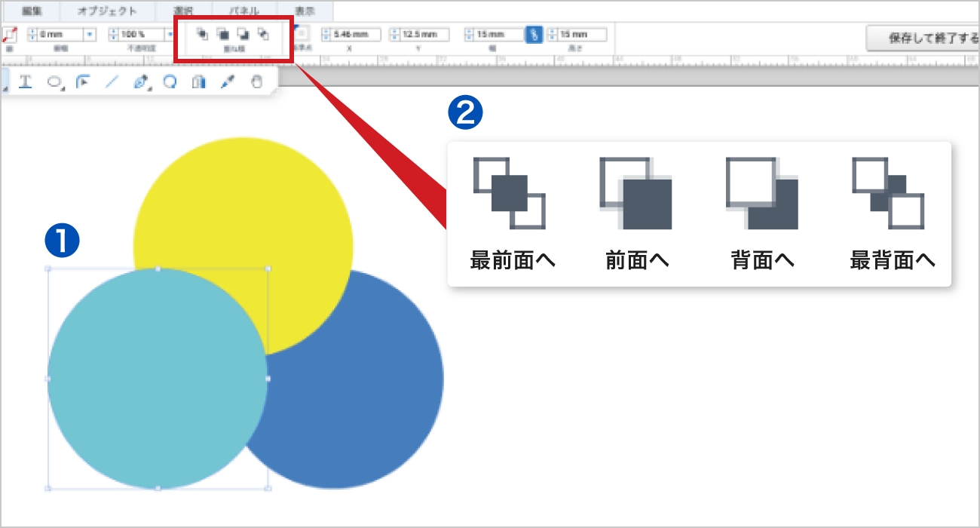Click the X position field 5.46 mm
The image size is (980, 528).
(x=356, y=35)
